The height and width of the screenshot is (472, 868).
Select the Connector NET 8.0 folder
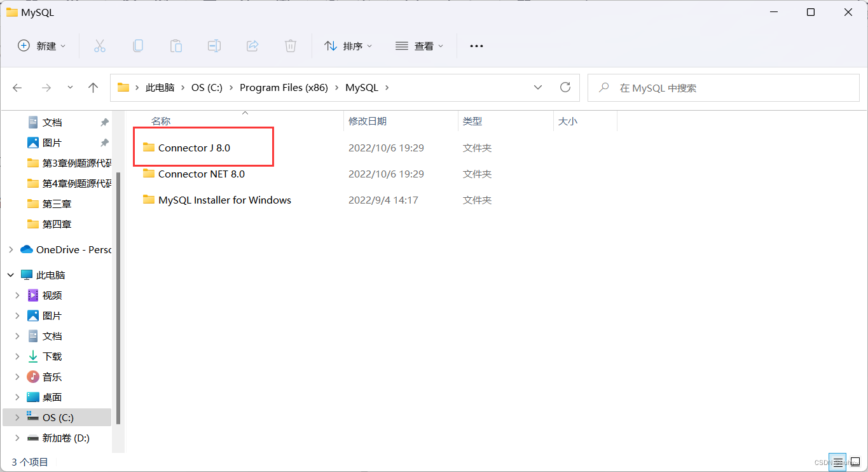tap(202, 174)
